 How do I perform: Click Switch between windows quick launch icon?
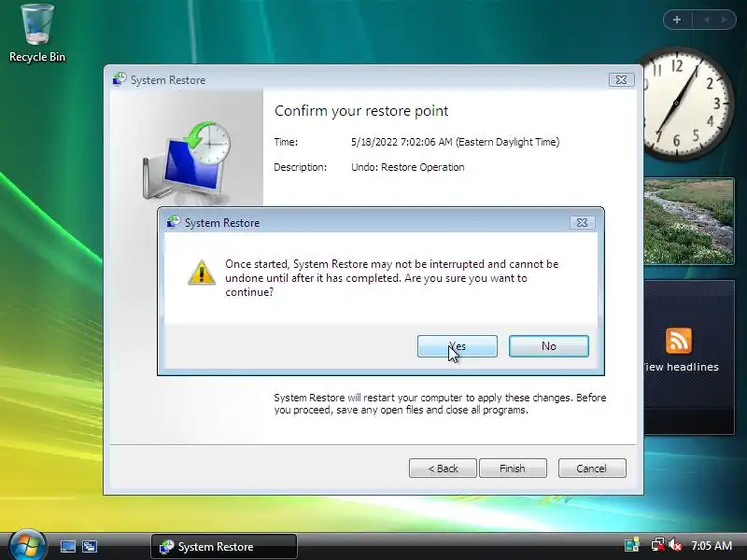[90, 546]
